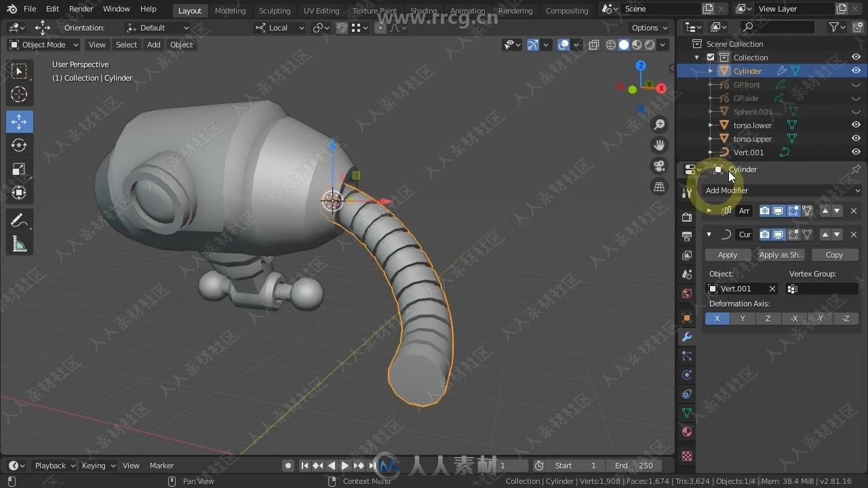Open the Object Mode dropdown
This screenshot has height=488, width=868.
(43, 45)
